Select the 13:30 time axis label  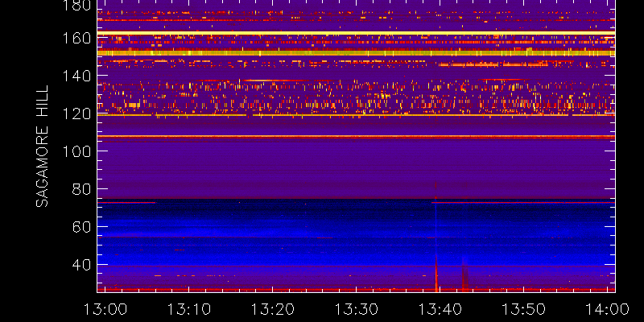click(357, 309)
